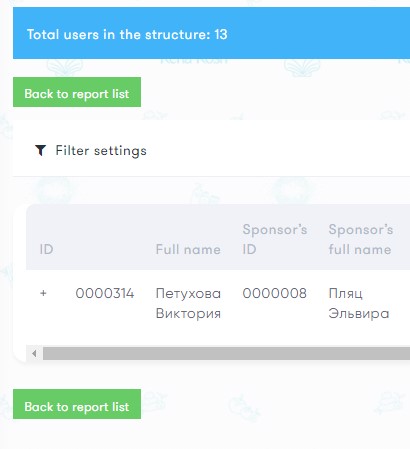This screenshot has width=410, height=449.
Task: Click the horizontal scrollbar track
Action: tap(226, 353)
